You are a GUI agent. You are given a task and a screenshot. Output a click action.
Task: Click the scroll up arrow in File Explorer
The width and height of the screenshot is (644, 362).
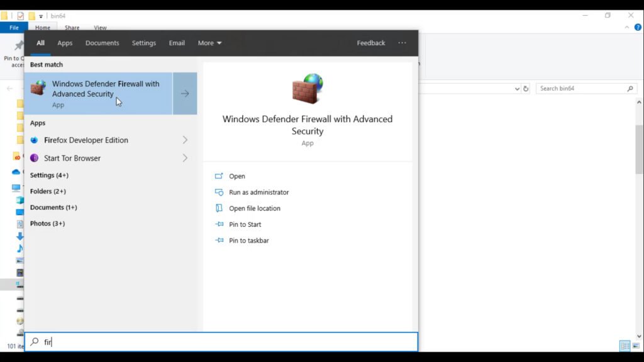click(639, 102)
